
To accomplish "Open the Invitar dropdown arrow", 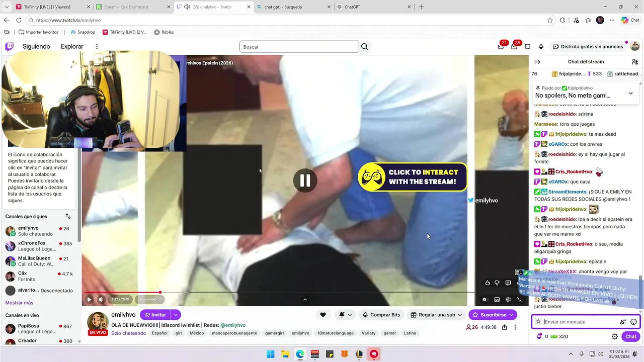I will tap(176, 315).
